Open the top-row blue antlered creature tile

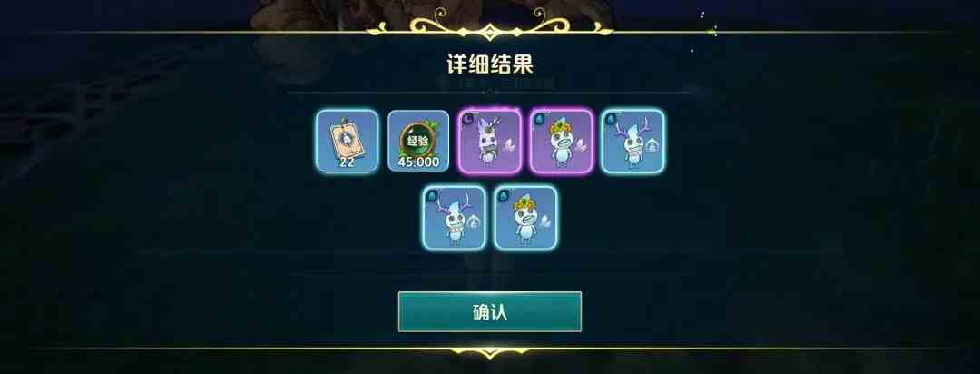[x=633, y=142]
